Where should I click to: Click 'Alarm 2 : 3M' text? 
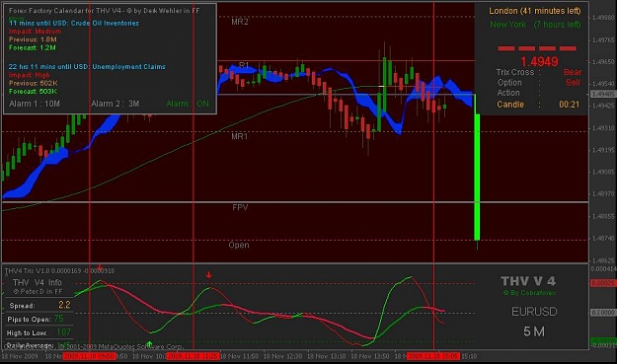point(116,104)
